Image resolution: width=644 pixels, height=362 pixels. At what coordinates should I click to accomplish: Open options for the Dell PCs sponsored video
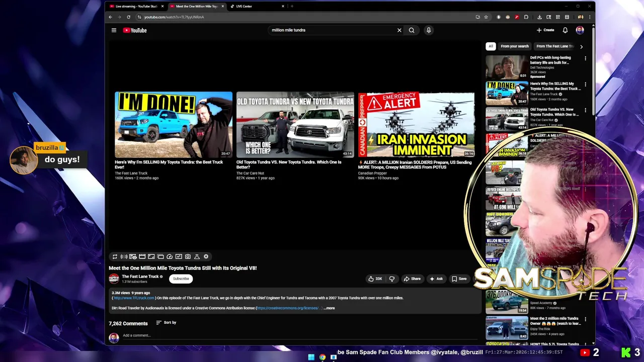585,58
